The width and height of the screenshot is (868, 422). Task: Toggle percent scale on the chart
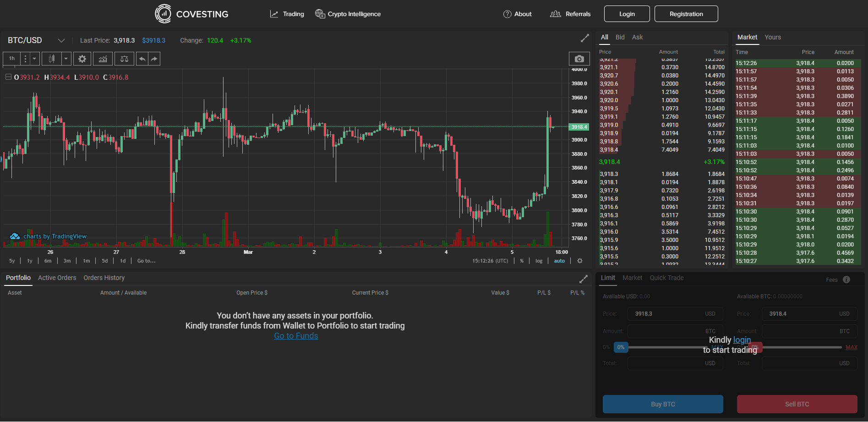tap(522, 261)
